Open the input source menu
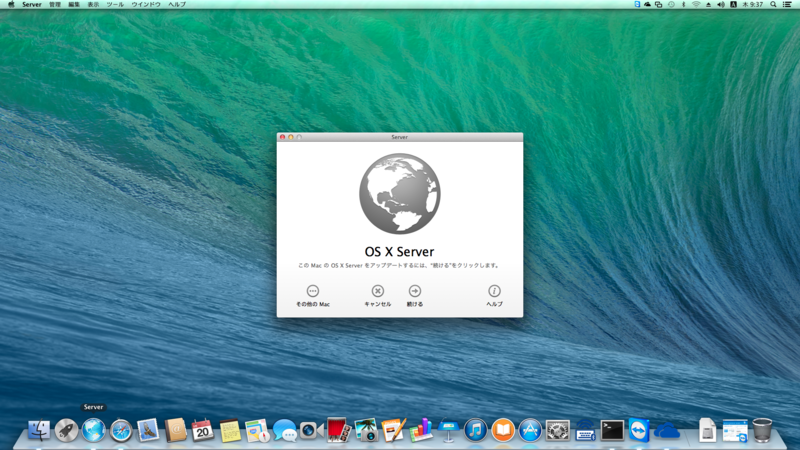This screenshot has height=450, width=800. 733,4
